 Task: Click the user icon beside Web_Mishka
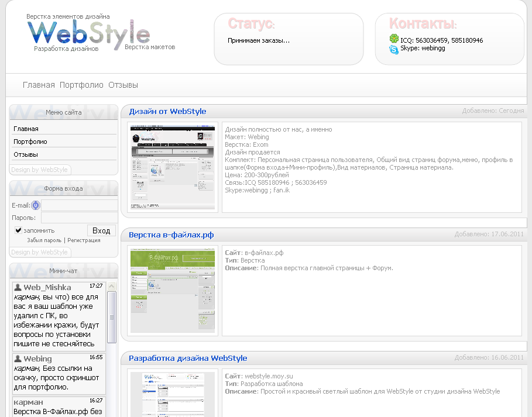[x=18, y=287]
